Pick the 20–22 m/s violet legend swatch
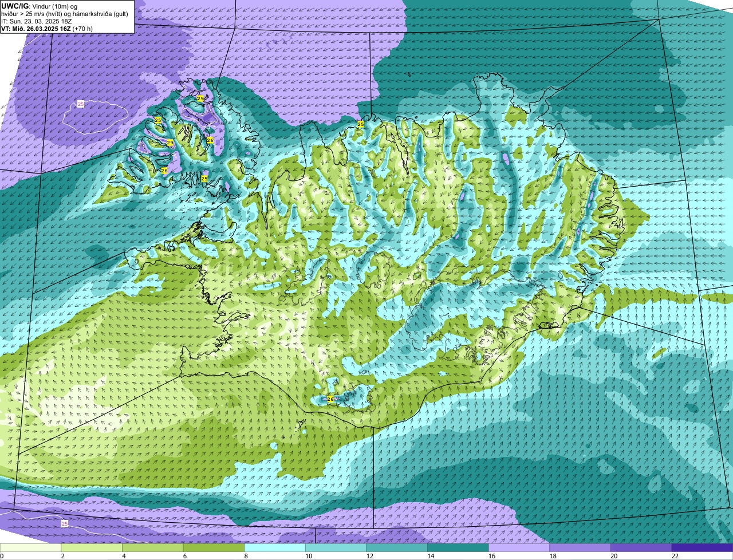 click(641, 547)
